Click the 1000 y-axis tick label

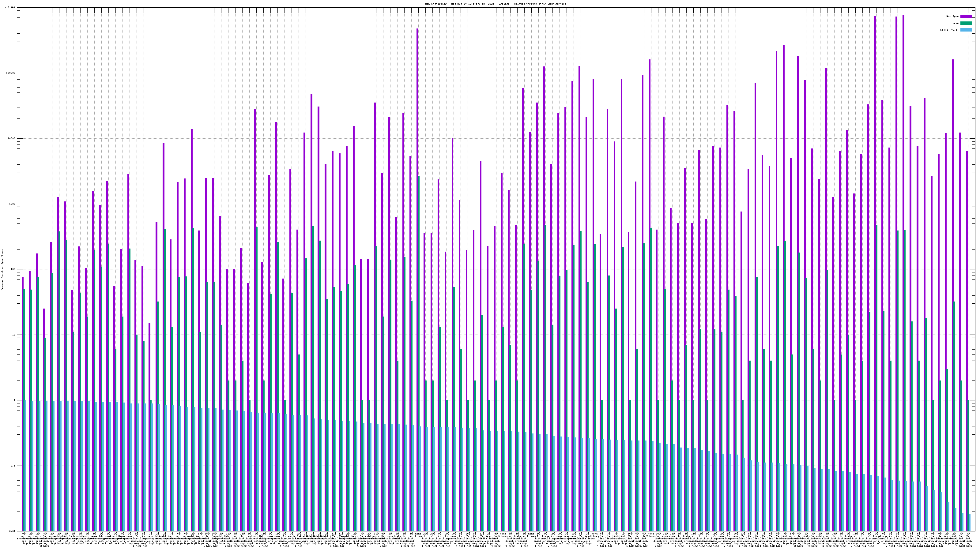[13, 204]
